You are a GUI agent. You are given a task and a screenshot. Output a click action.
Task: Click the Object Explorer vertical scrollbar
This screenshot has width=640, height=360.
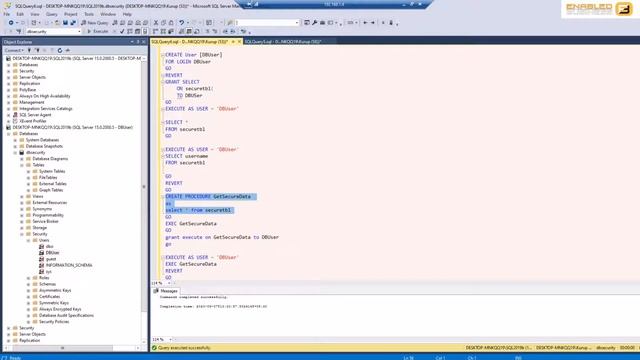point(144,187)
